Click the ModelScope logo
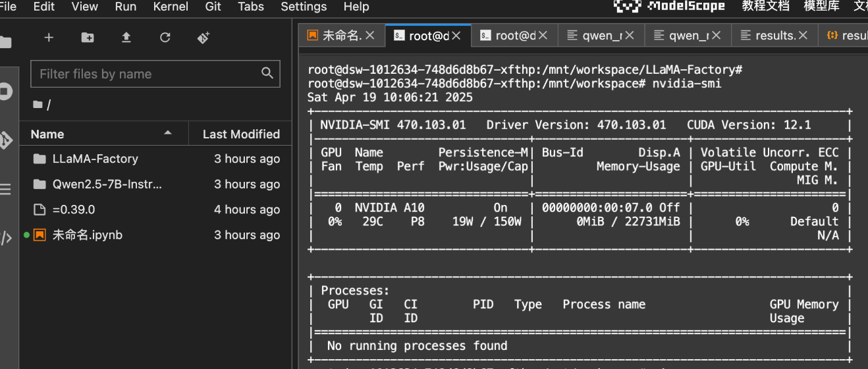 pos(669,7)
